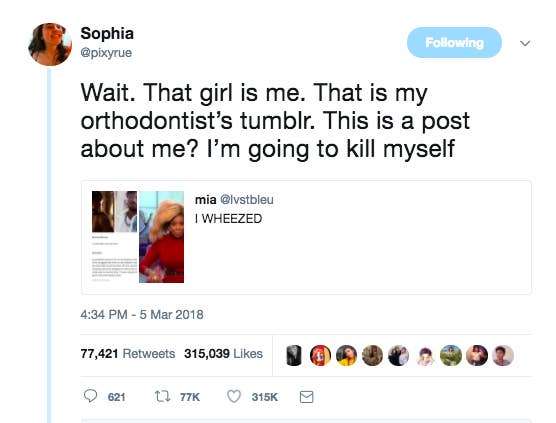Open the red-haired liker avatar
556x423 pixels.
320,355
